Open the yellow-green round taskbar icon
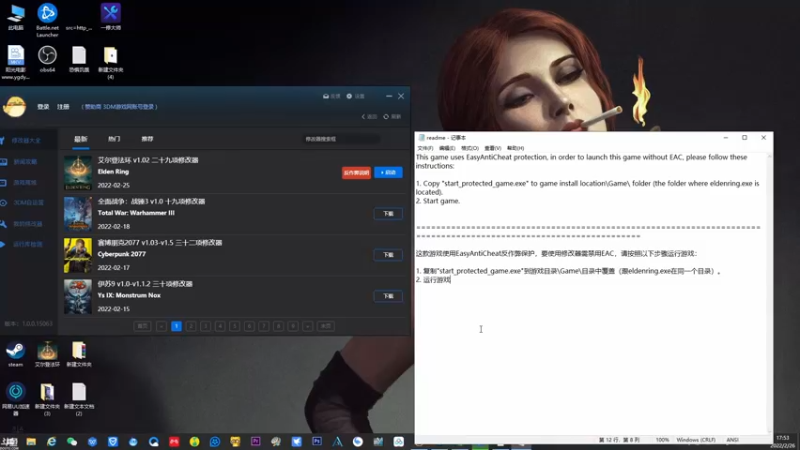This screenshot has width=800, height=450. (194, 442)
